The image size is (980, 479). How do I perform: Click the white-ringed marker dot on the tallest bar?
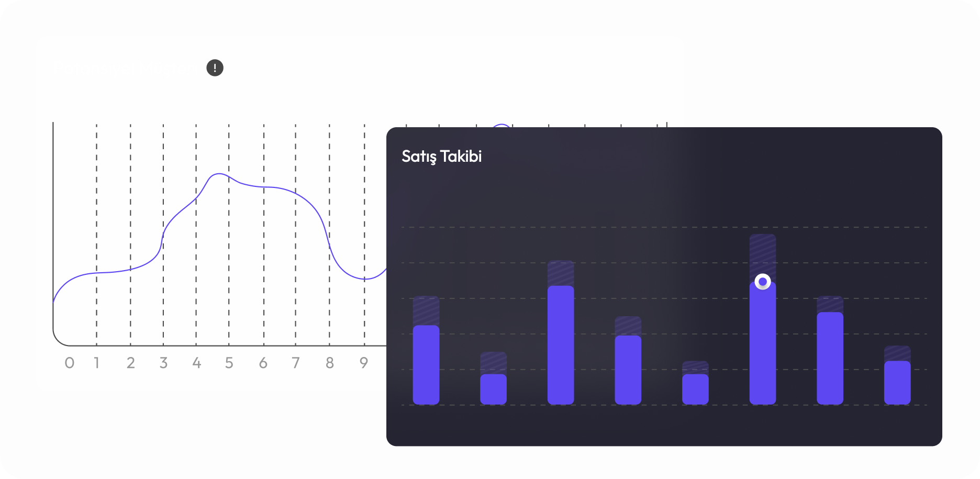(x=763, y=282)
